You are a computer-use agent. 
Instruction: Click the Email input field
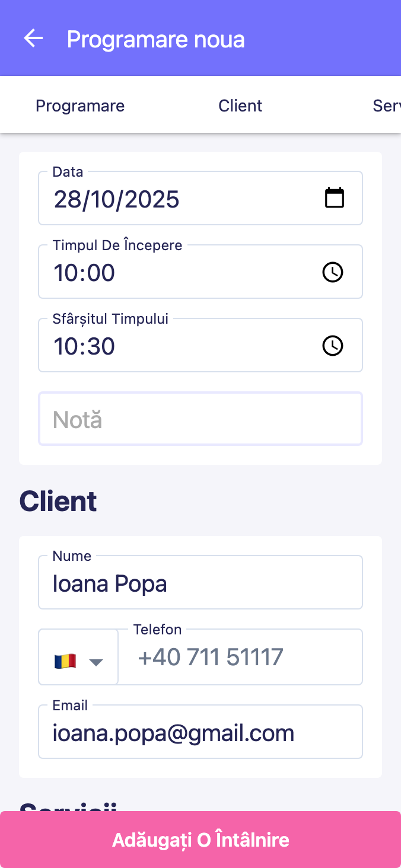[x=200, y=733]
